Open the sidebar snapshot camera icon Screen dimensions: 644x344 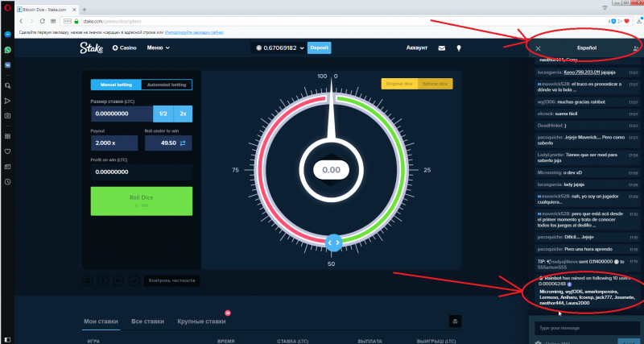coord(7,116)
